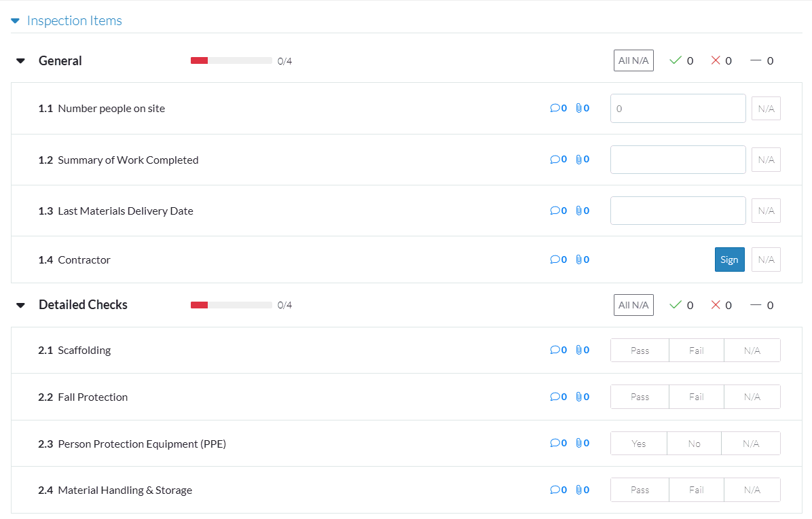Open attachments for Summary of Work Completed

[582, 160]
